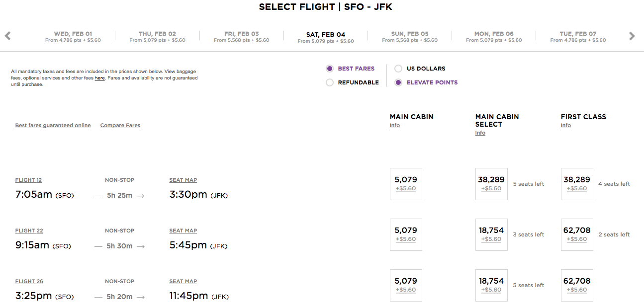
Task: Switch to the Wed, Feb 01 date tab
Action: [73, 37]
